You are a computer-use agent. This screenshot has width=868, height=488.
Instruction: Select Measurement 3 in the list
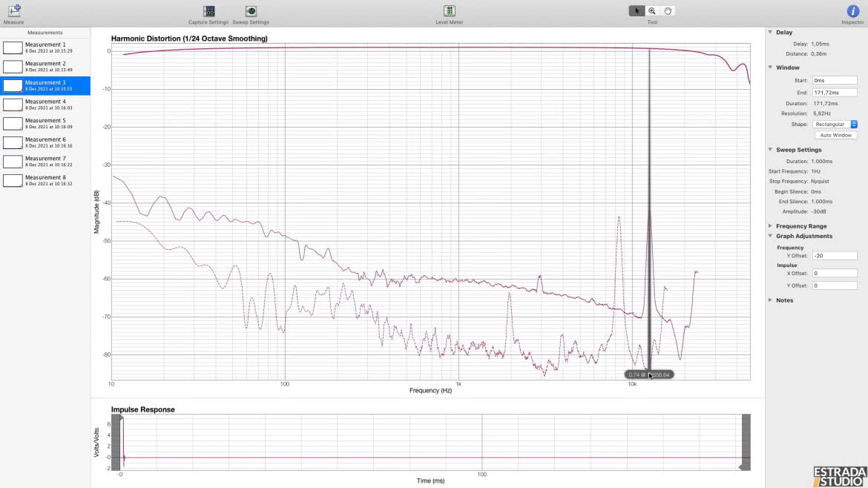[45, 86]
